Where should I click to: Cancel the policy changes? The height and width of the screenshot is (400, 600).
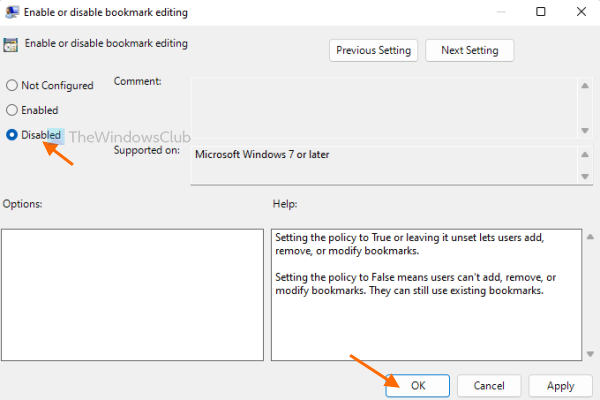click(x=489, y=385)
